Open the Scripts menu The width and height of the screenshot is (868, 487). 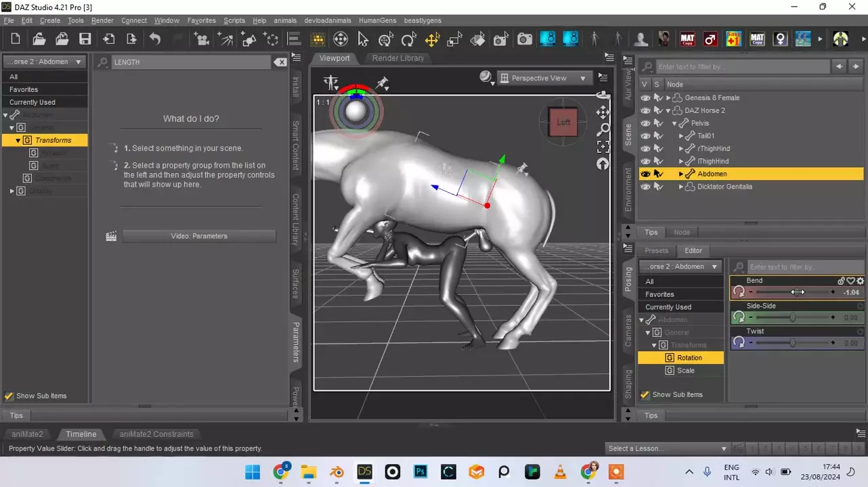pyautogui.click(x=234, y=21)
